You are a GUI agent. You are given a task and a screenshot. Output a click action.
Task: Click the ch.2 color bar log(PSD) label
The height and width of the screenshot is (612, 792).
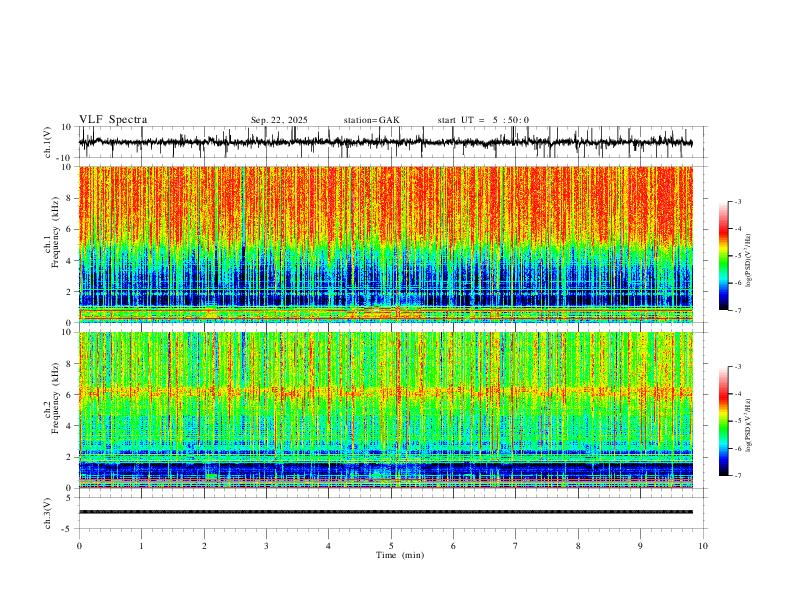click(x=749, y=426)
